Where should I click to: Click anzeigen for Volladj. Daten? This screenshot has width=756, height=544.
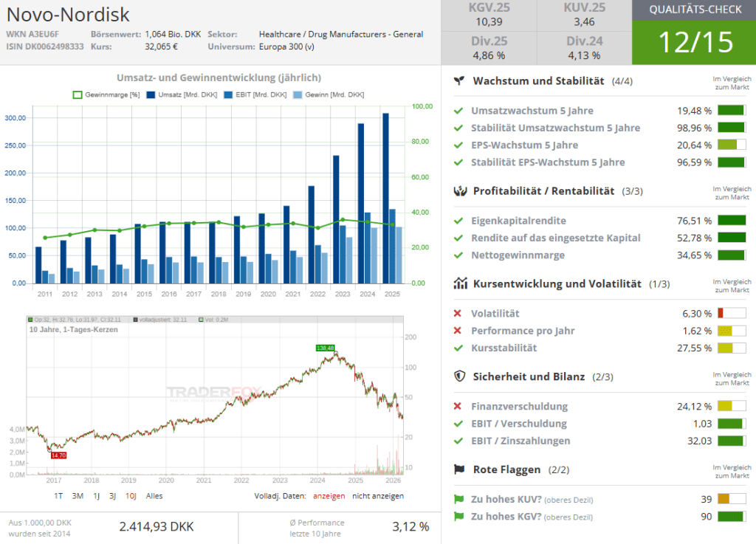[329, 496]
